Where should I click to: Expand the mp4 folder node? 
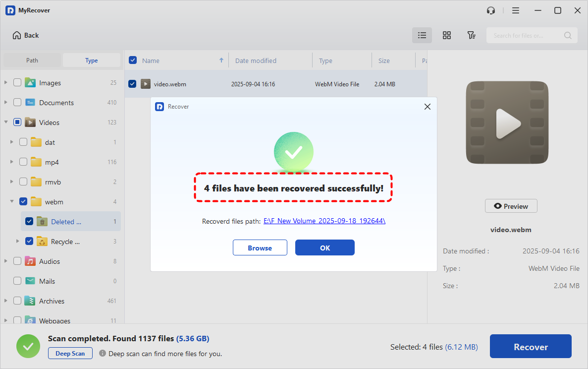pos(11,162)
